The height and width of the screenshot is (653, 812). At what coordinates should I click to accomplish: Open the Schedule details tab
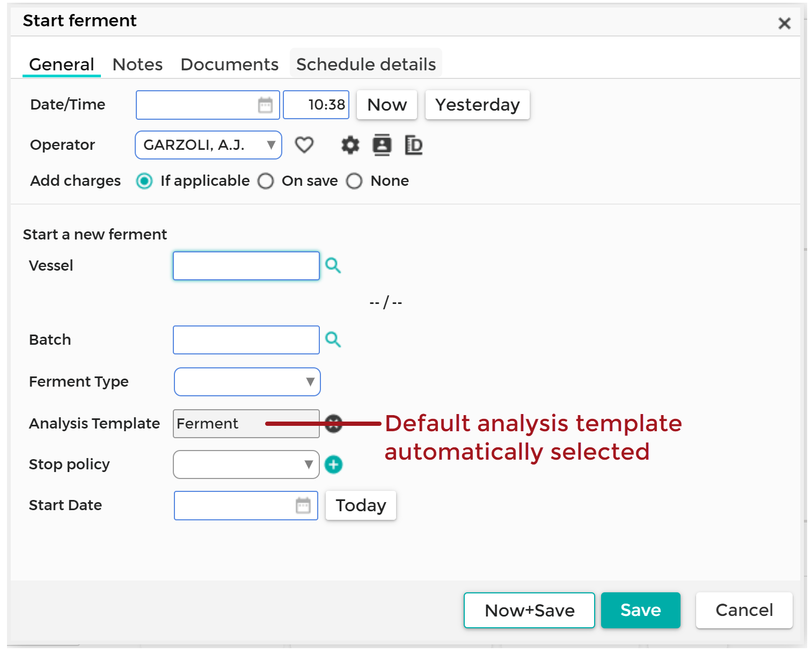pos(366,64)
